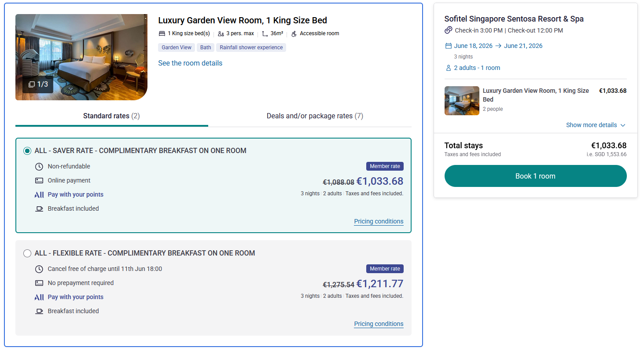Image resolution: width=644 pixels, height=351 pixels.
Task: Open Pricing conditions for Saver Rate
Action: [379, 221]
